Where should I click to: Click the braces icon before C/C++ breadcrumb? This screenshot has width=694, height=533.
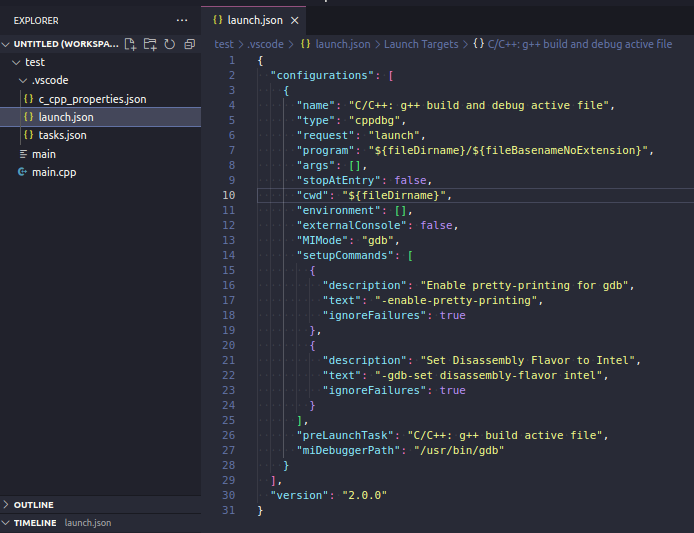(478, 43)
